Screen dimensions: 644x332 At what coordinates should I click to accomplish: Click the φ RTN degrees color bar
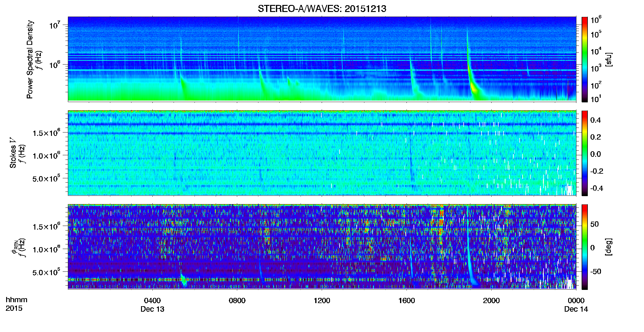click(x=585, y=247)
